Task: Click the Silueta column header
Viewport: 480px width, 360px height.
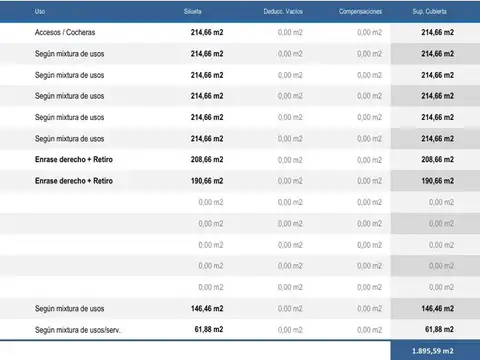Action: coord(192,12)
